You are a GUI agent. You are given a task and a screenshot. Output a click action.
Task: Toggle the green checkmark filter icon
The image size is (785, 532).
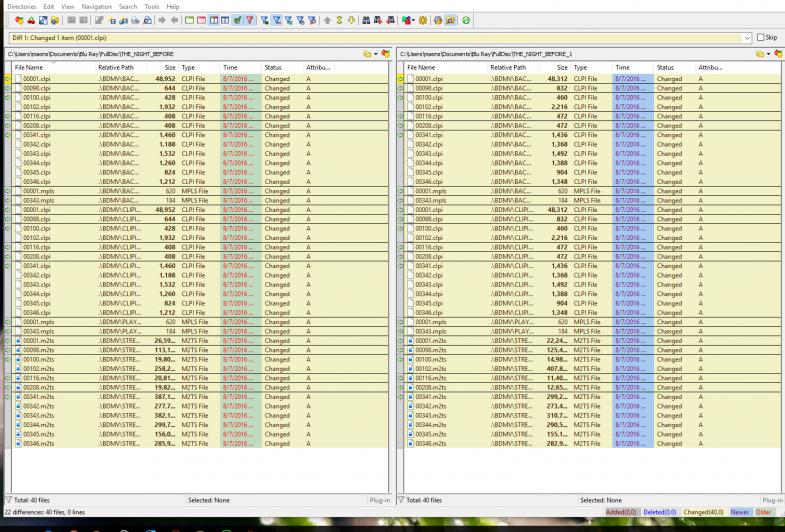pos(237,21)
